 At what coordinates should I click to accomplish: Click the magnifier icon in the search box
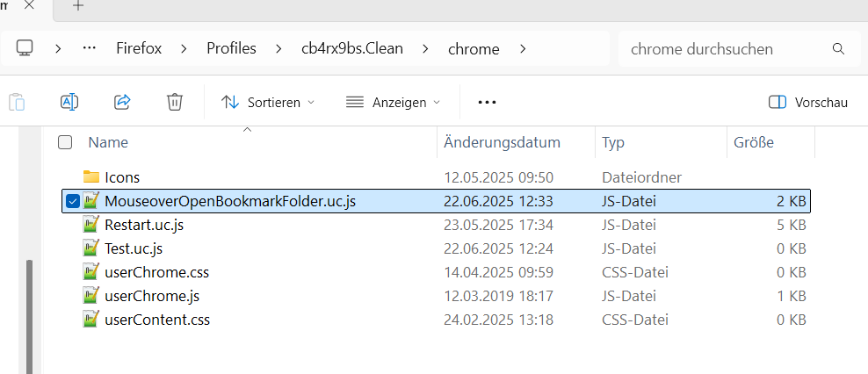point(838,49)
